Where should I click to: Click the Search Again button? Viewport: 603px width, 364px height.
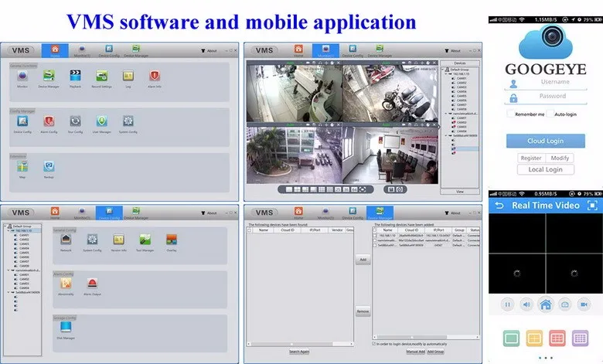pos(299,352)
